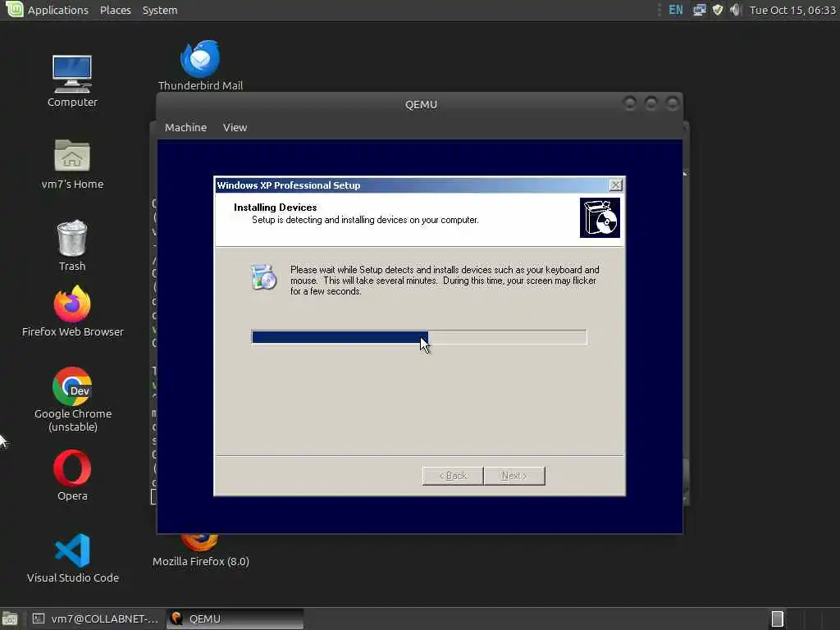This screenshot has height=630, width=840.
Task: Open the System menu
Action: (160, 10)
